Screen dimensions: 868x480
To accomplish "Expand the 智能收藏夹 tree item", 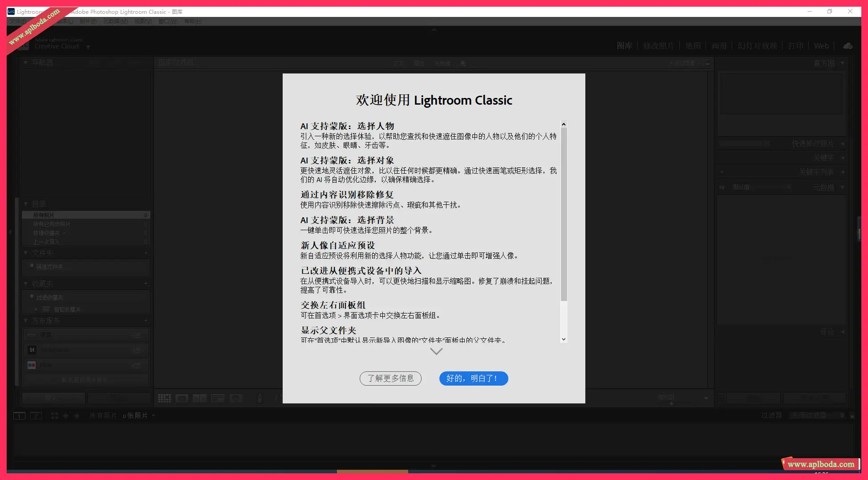I will point(37,309).
